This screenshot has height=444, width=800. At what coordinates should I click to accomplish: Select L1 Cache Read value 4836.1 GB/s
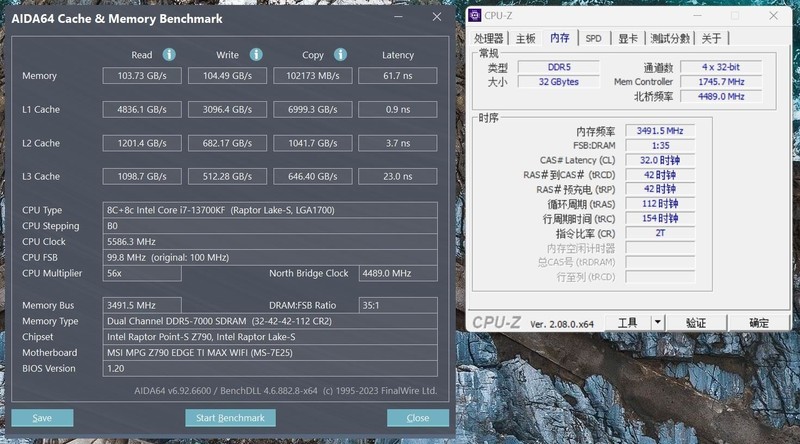point(142,109)
